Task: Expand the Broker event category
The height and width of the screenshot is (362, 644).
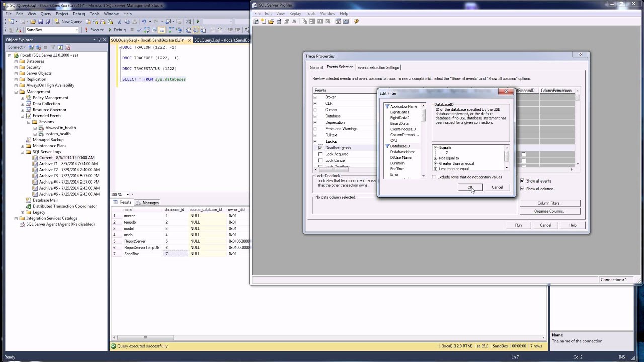Action: tap(315, 97)
